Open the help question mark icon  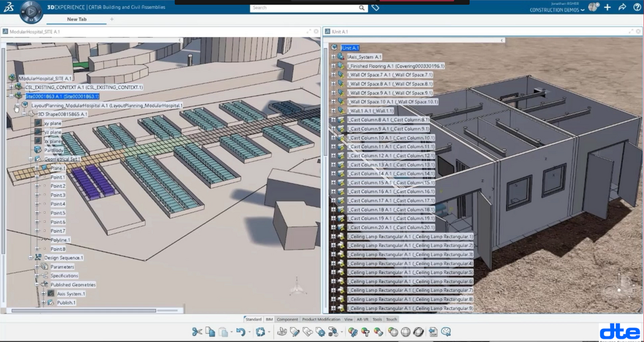[x=636, y=7]
